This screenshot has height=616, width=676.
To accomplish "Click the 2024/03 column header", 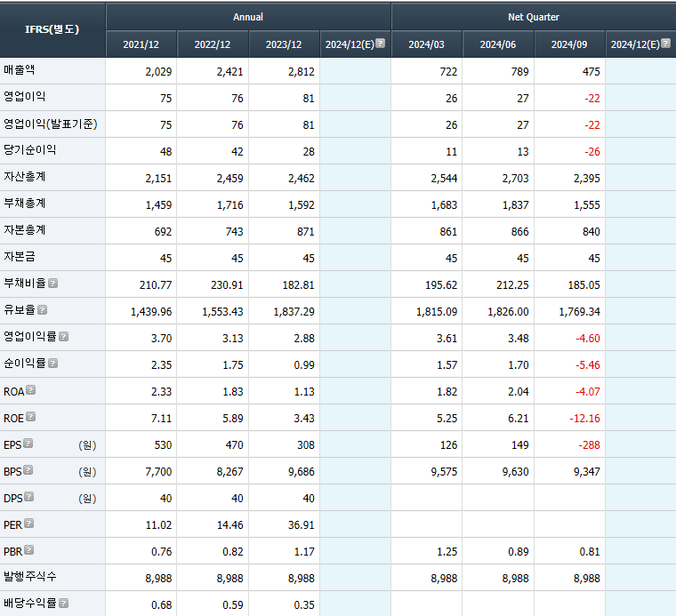I will (x=426, y=44).
